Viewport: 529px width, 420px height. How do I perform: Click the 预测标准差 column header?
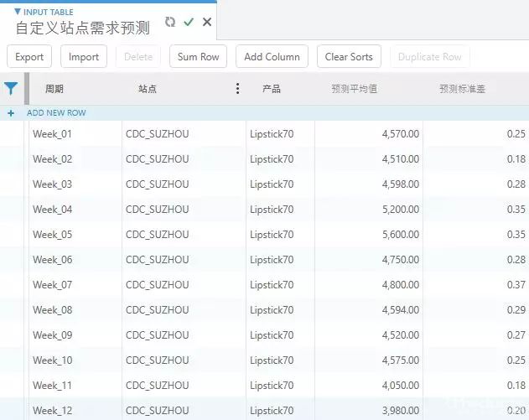point(462,89)
